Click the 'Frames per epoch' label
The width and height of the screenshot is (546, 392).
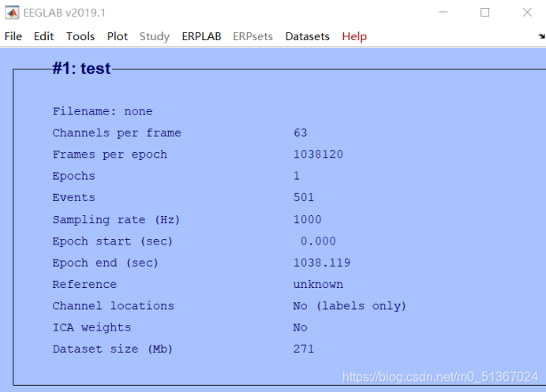[x=110, y=155]
